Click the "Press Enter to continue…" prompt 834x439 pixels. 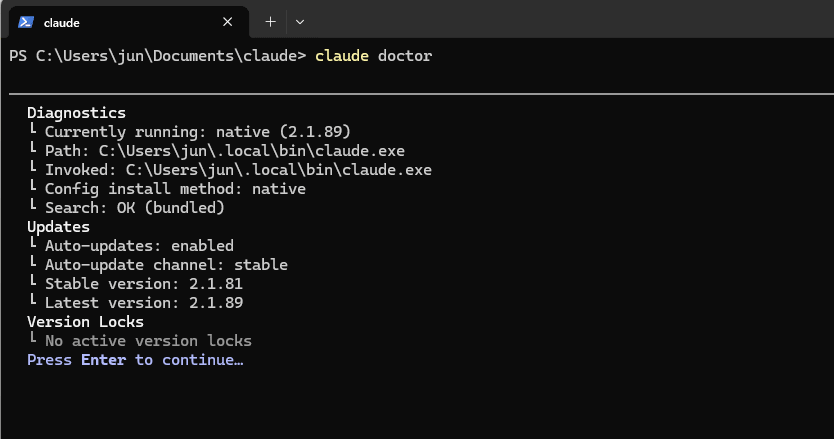tap(135, 360)
